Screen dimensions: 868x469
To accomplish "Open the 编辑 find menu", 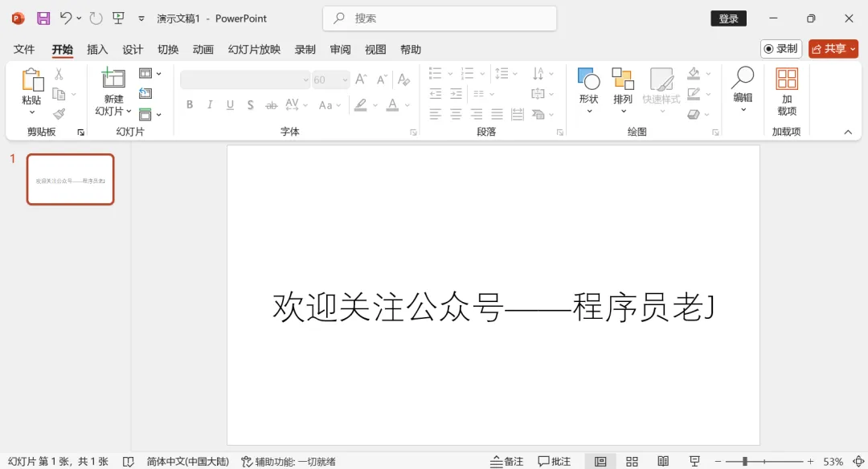I will [x=743, y=88].
